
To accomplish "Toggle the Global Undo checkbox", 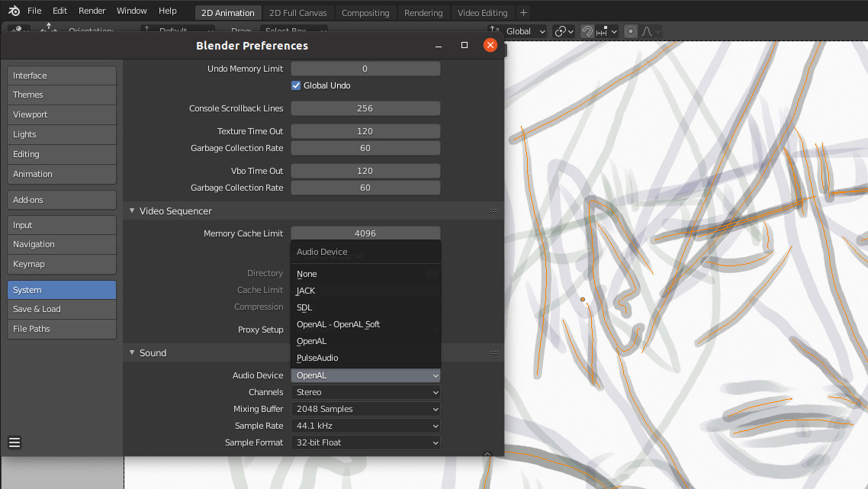I will pyautogui.click(x=297, y=85).
